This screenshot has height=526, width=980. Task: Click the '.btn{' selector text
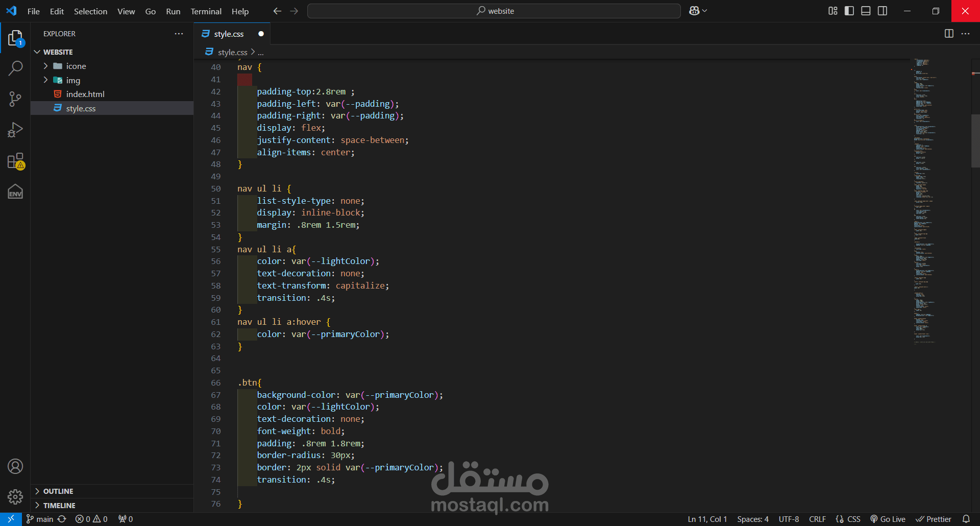pos(250,382)
